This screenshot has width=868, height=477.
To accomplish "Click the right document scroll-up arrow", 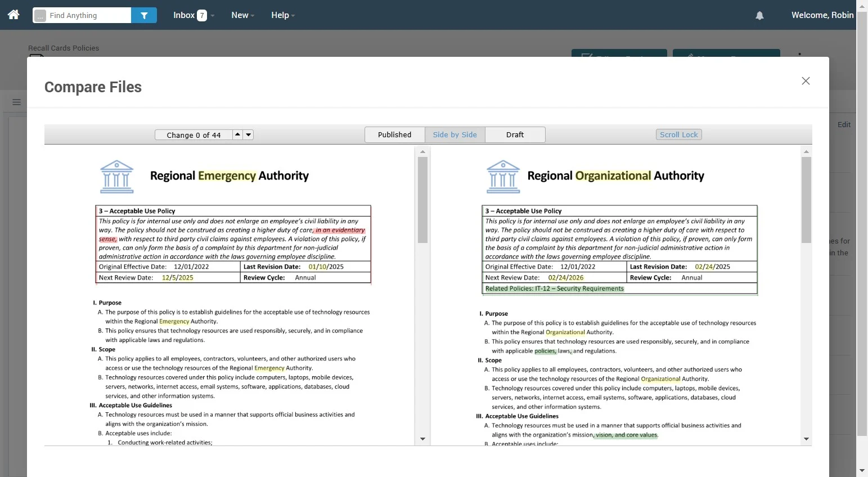I will point(806,152).
